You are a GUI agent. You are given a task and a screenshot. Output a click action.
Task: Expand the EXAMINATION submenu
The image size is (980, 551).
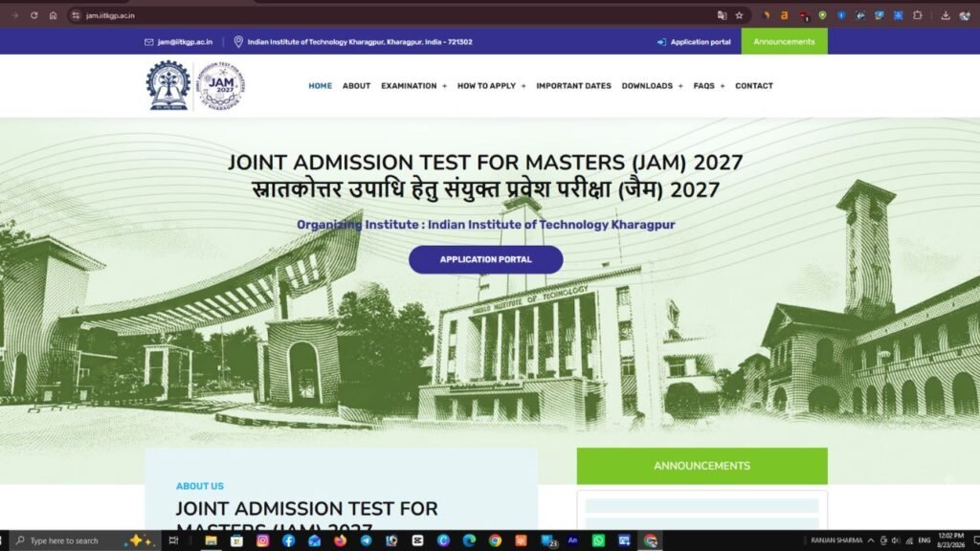click(x=444, y=86)
